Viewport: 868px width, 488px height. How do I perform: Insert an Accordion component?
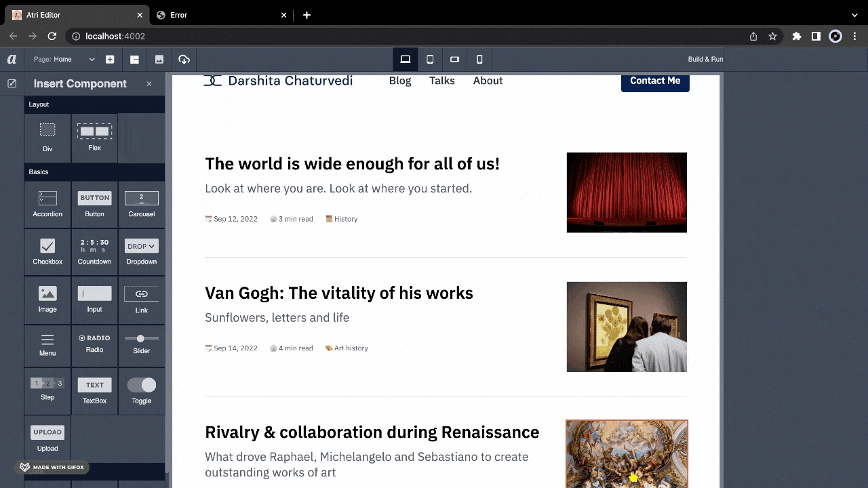[47, 204]
